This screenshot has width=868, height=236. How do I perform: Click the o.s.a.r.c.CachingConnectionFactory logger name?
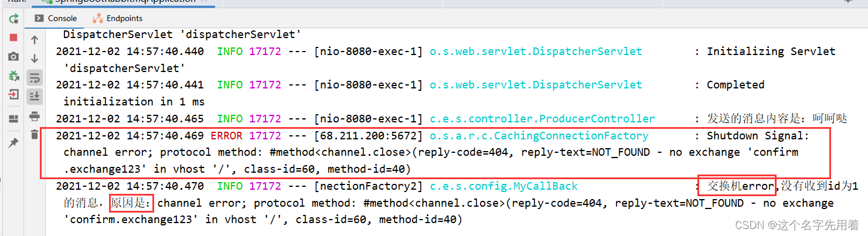(x=539, y=136)
